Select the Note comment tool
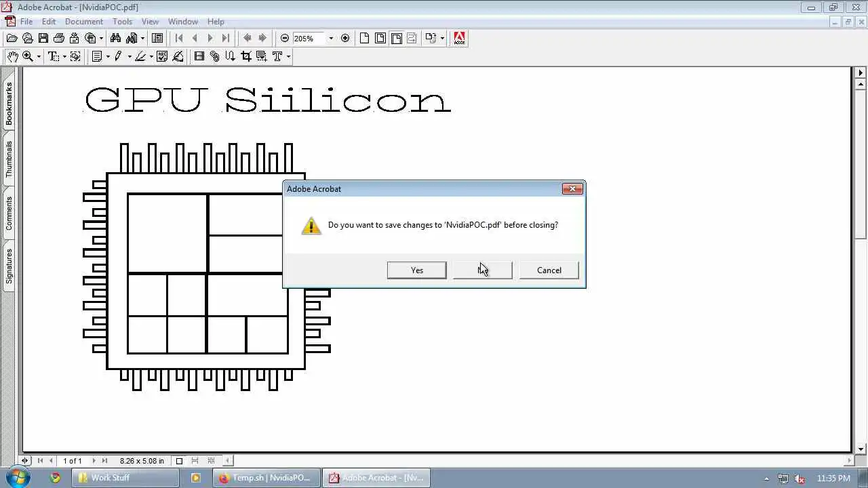 (97, 56)
